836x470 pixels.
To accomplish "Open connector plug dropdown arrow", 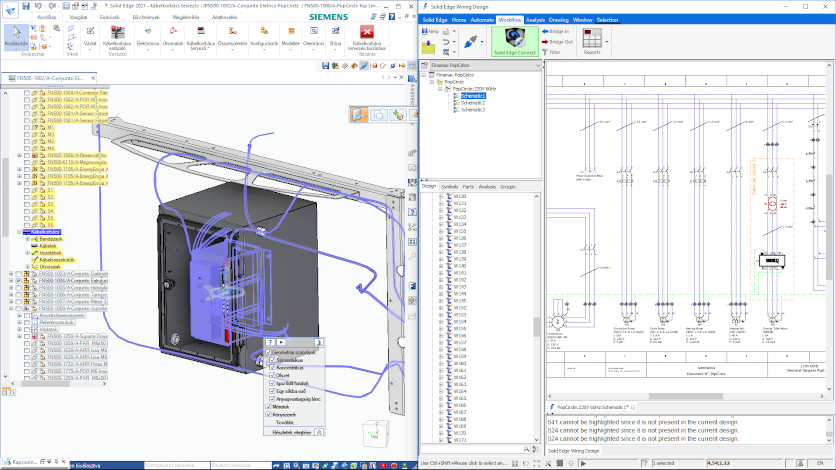I will pos(482,42).
